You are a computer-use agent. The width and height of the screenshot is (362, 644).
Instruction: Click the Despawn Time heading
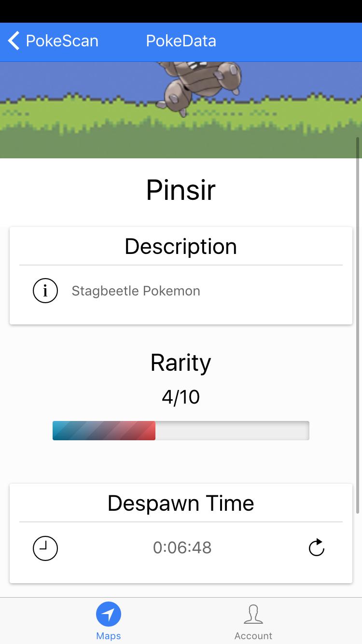click(181, 503)
